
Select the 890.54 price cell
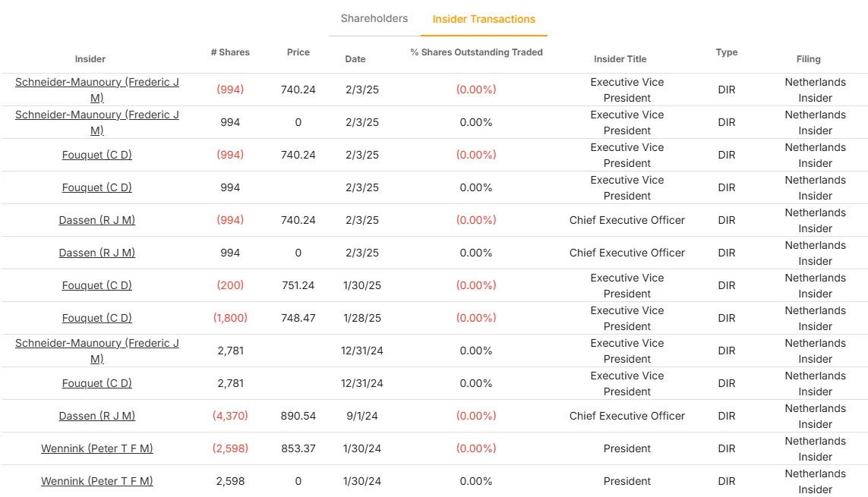pos(298,416)
